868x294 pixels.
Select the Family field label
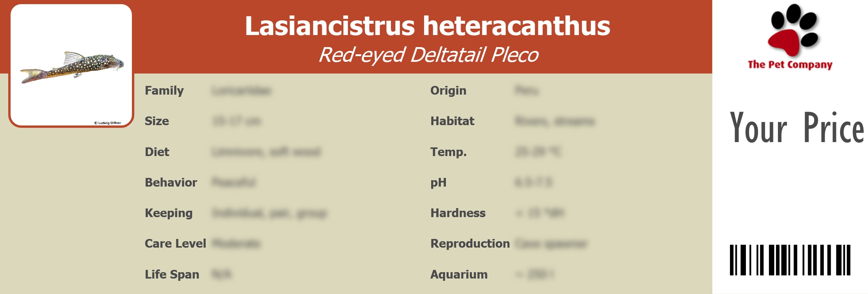point(164,90)
